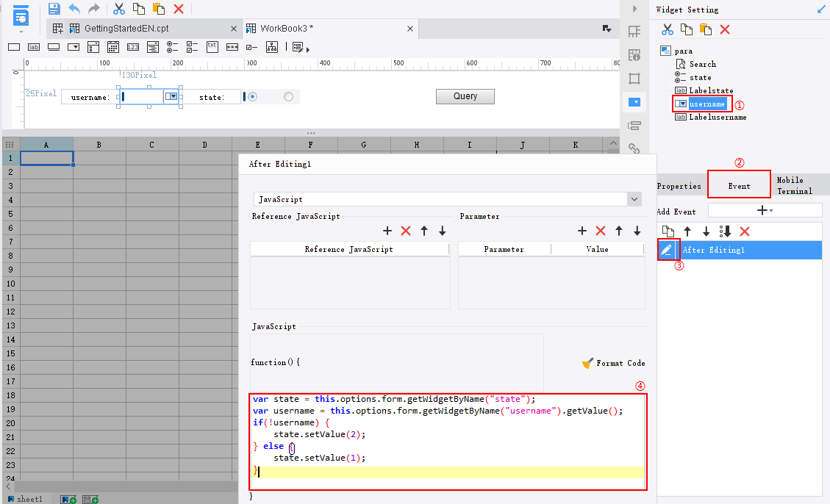Delete event with red X in event list
Screen dimensions: 830x504
(x=744, y=231)
